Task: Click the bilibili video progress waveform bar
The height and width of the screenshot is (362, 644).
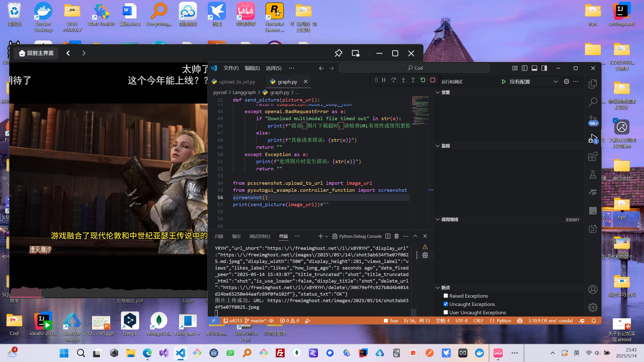Action: 108,292
